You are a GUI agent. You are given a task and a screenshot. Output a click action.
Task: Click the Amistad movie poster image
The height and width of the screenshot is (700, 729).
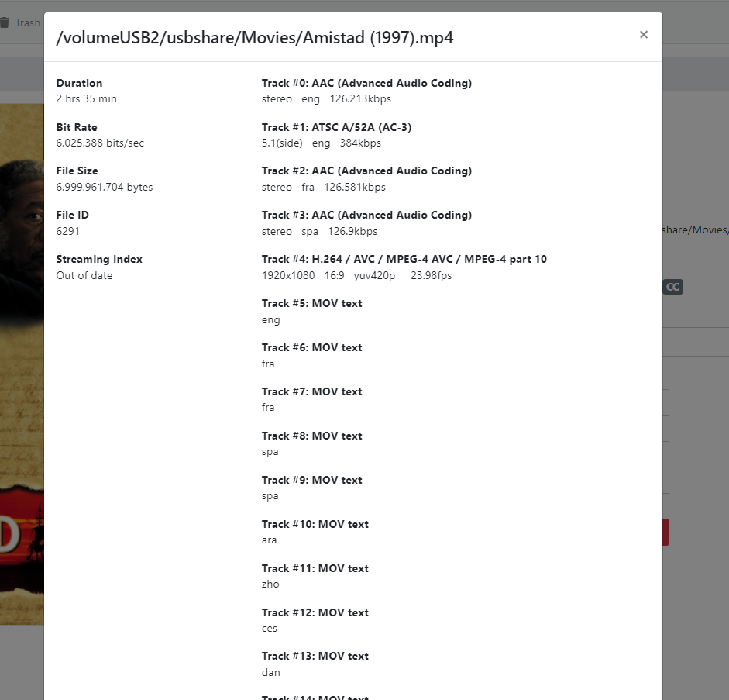(x=22, y=364)
